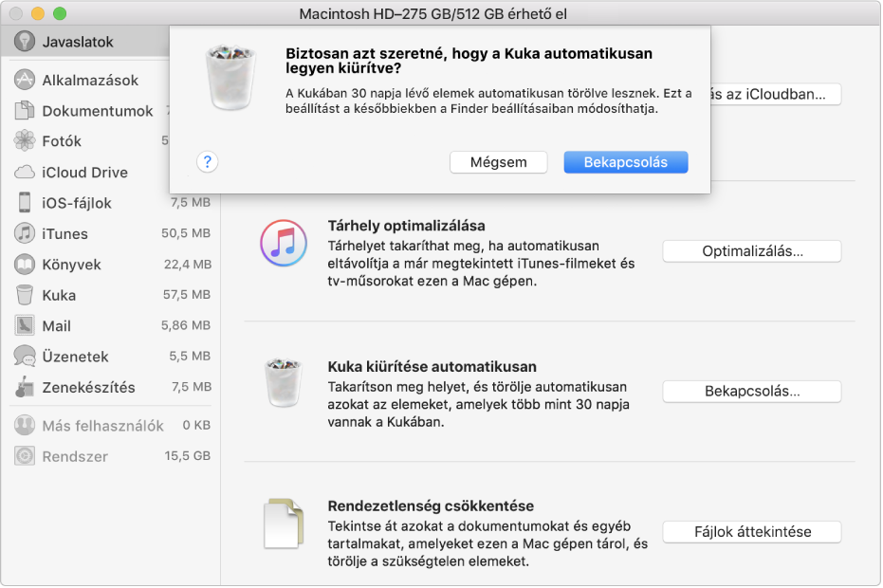Click the Mail stamp icon

25,325
